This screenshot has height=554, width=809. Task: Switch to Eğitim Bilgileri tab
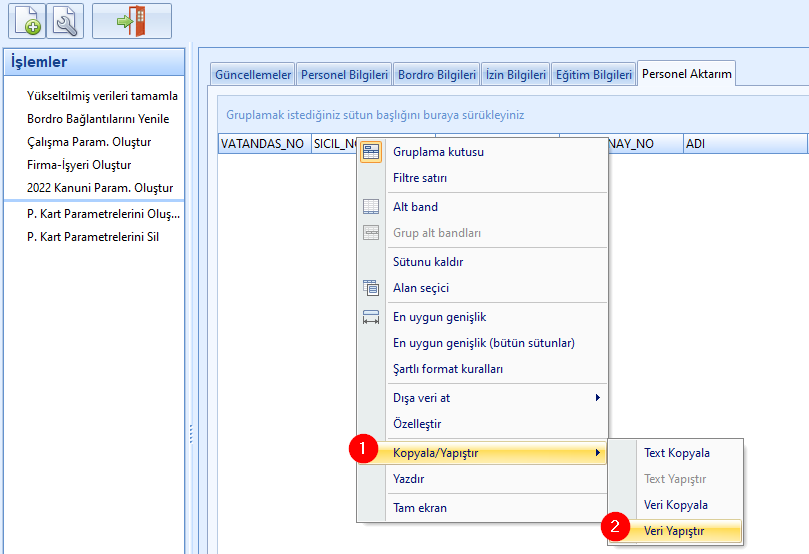tap(593, 75)
